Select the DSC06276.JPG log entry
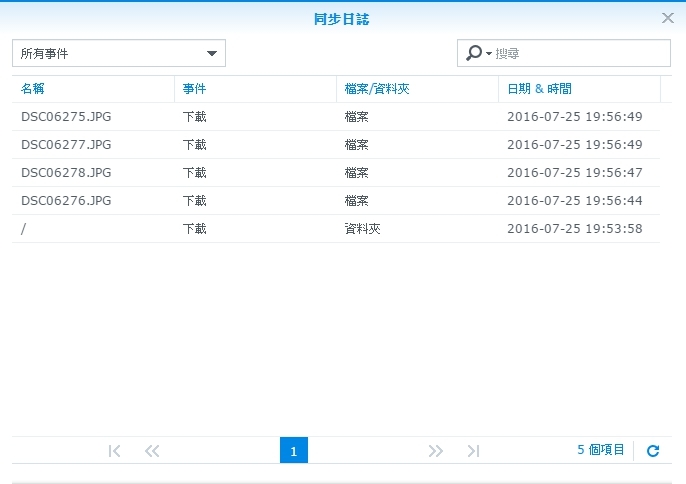 click(x=66, y=201)
